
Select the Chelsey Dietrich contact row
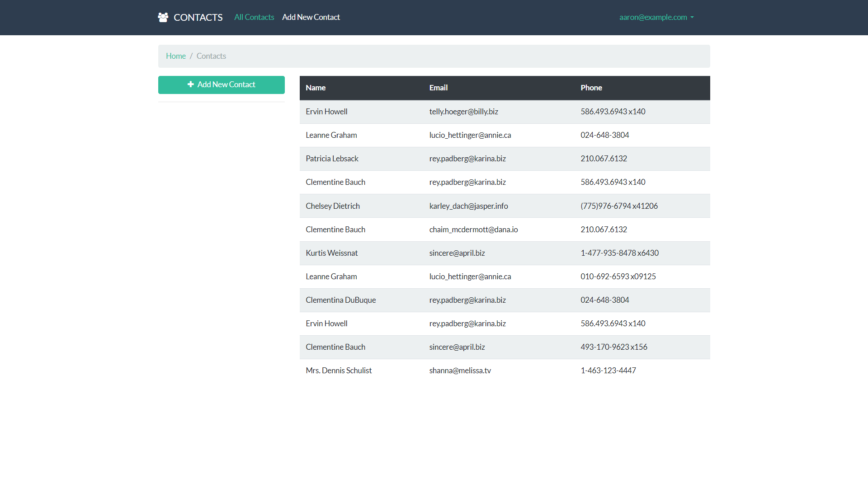click(x=333, y=206)
